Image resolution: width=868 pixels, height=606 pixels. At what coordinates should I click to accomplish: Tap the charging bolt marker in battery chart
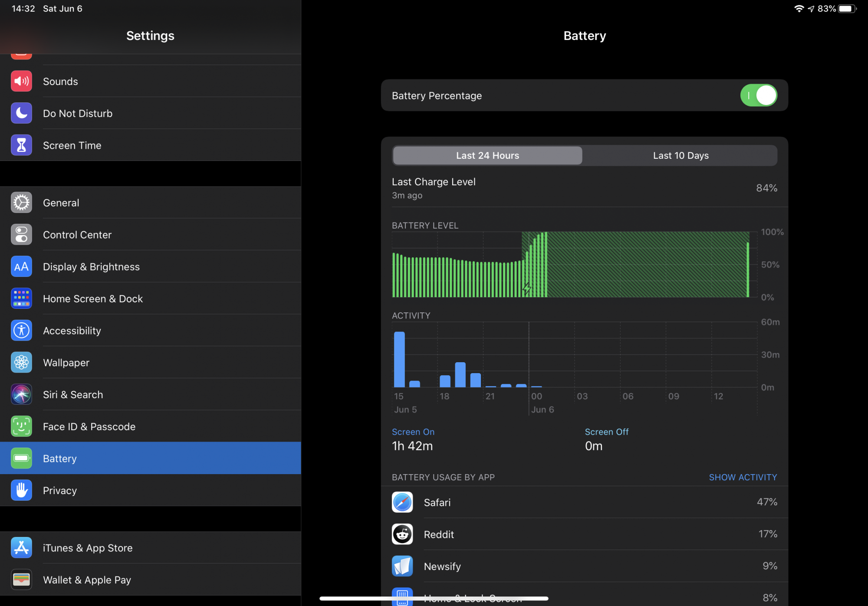pos(527,288)
